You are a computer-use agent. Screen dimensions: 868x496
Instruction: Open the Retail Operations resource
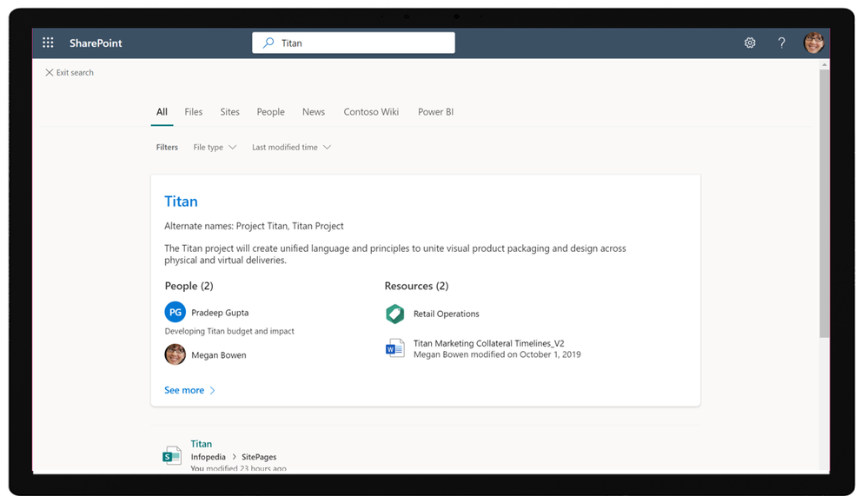tap(447, 314)
